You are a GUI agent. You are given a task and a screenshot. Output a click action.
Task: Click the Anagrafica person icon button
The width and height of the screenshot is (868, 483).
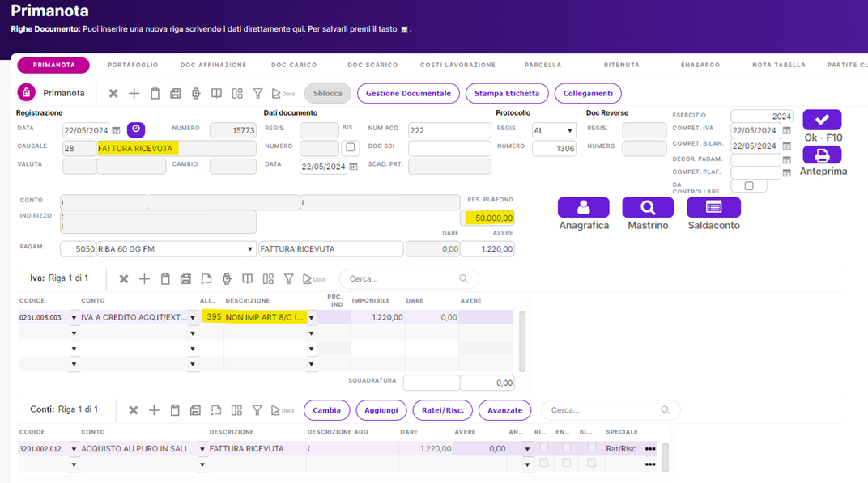pyautogui.click(x=584, y=207)
